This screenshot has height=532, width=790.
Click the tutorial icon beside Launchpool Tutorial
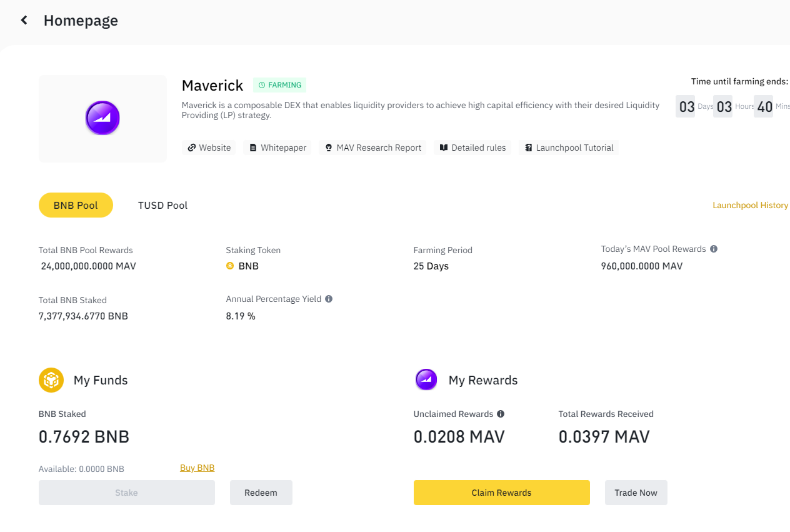(x=529, y=148)
